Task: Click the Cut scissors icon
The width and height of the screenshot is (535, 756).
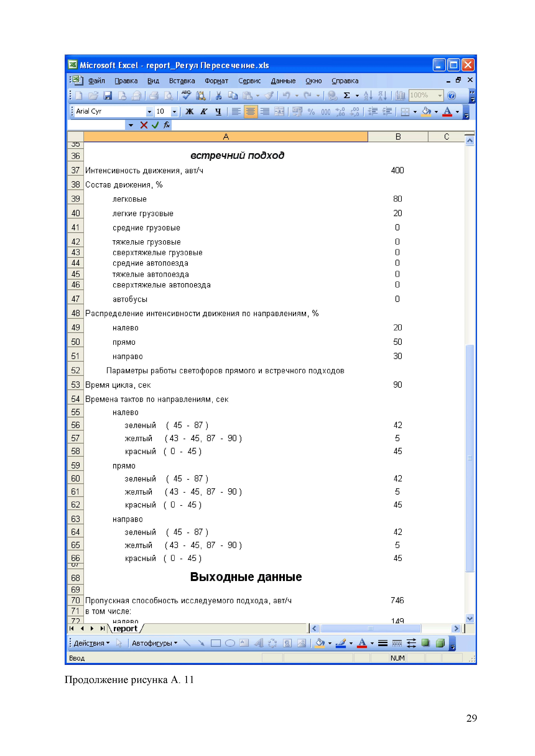Action: [218, 95]
